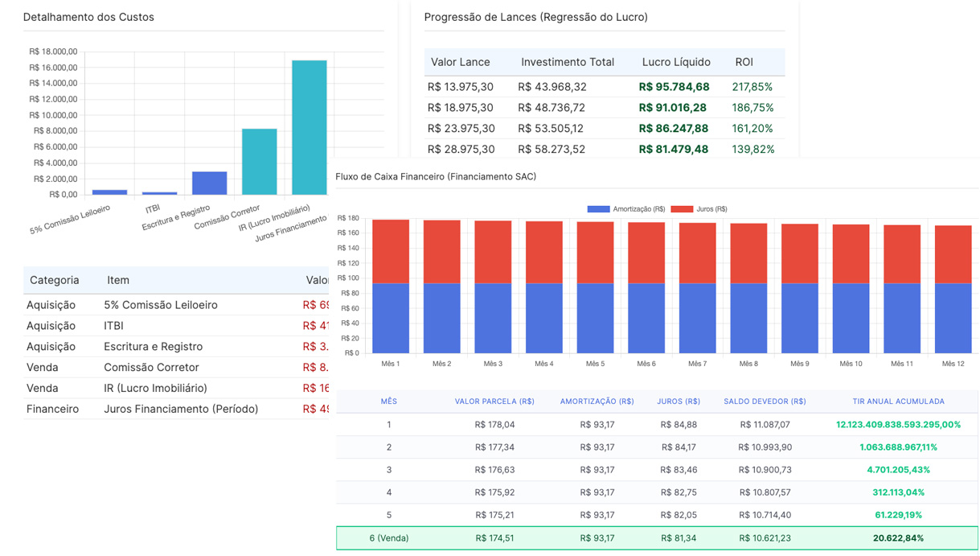Screen dimensions: 980x556
Task: Click installment value R$ 178,04 in month 1
Action: click(x=494, y=425)
